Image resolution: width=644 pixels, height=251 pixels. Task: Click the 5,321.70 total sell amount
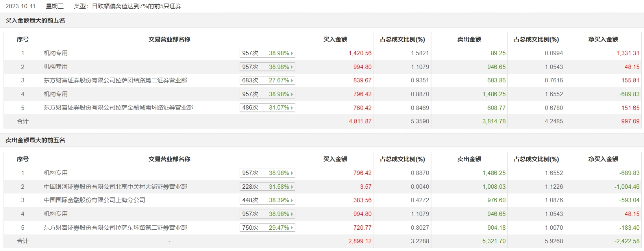point(494,241)
